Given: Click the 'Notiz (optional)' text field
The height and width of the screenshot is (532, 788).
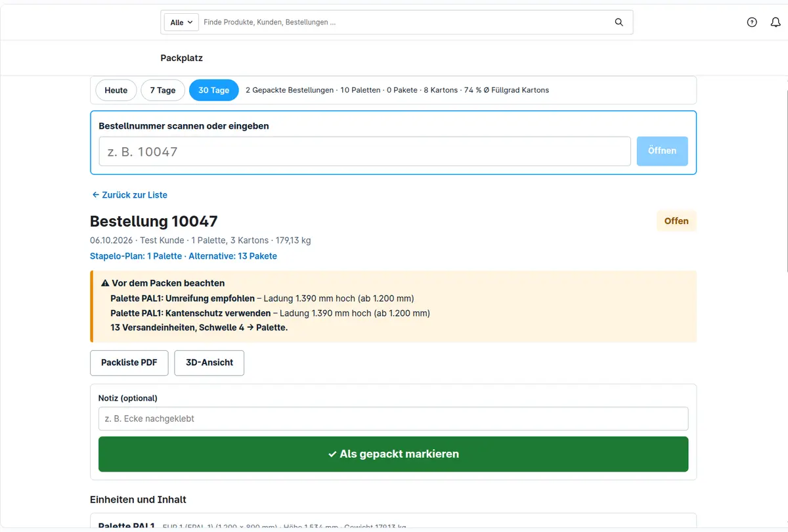Looking at the screenshot, I should (393, 418).
